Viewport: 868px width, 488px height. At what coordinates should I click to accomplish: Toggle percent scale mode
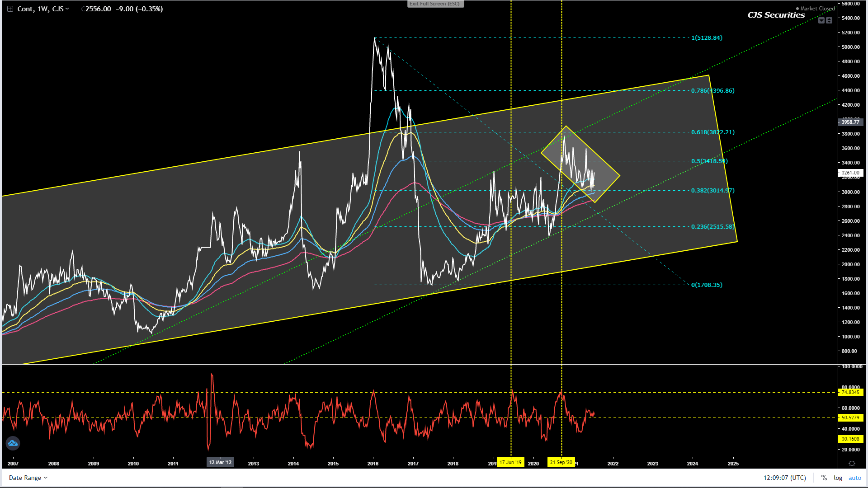[824, 478]
